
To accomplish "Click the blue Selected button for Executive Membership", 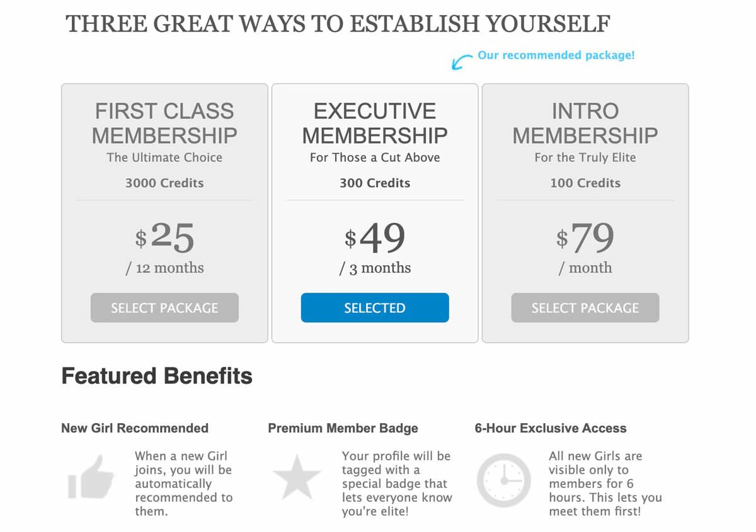I will point(375,308).
